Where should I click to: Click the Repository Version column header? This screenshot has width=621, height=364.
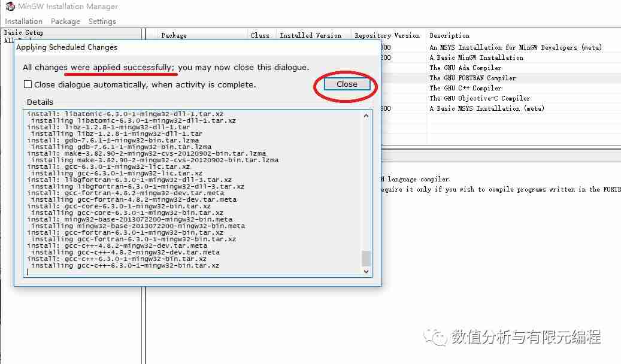click(x=387, y=35)
